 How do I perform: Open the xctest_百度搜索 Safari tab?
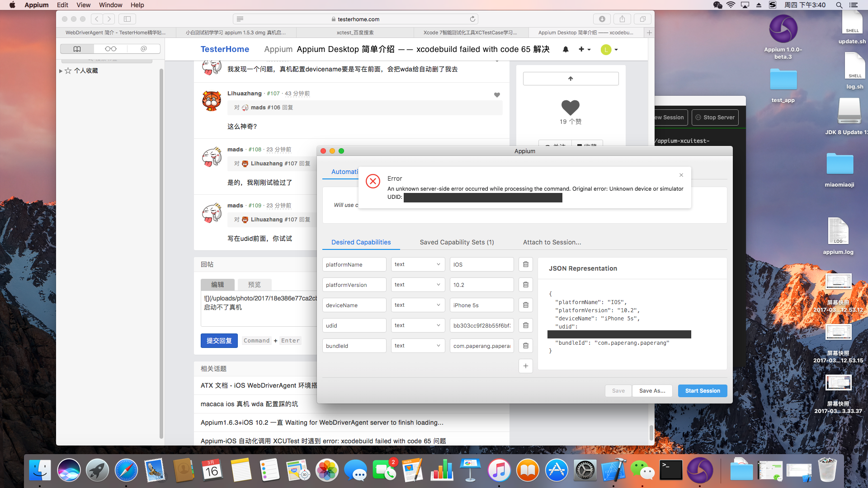[355, 33]
